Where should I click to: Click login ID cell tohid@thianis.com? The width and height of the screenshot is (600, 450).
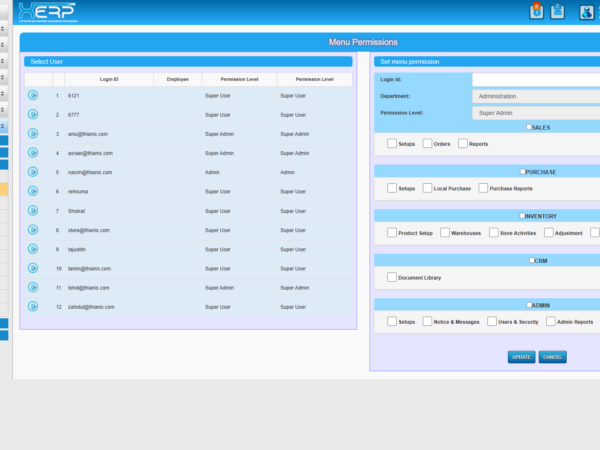88,288
